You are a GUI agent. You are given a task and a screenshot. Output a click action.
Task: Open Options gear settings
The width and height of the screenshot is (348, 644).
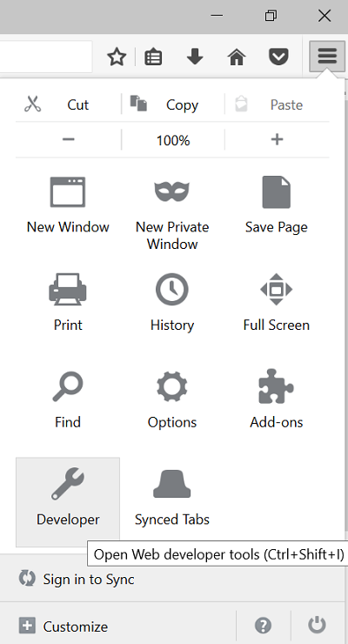(x=172, y=399)
